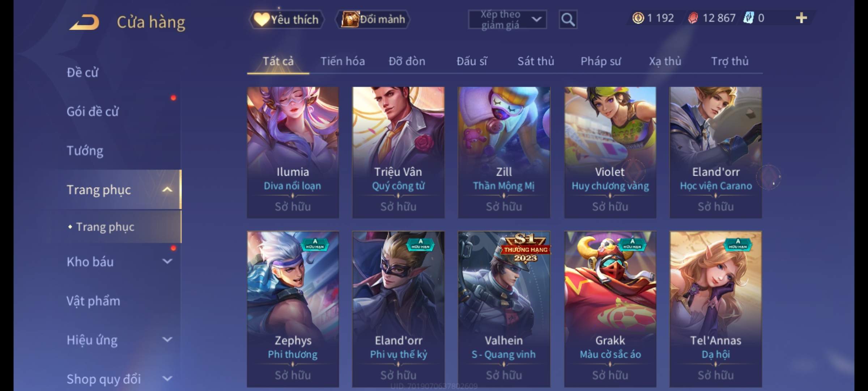Tap the blue voucher currency icon

point(748,18)
